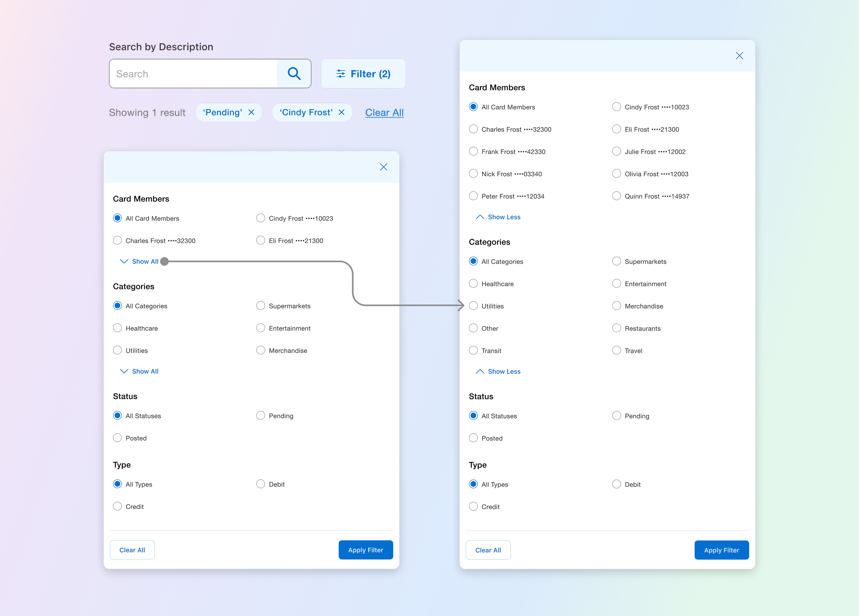Select Eli Frost ••••21300 in right panel
Screen dimensions: 859x616
click(617, 129)
